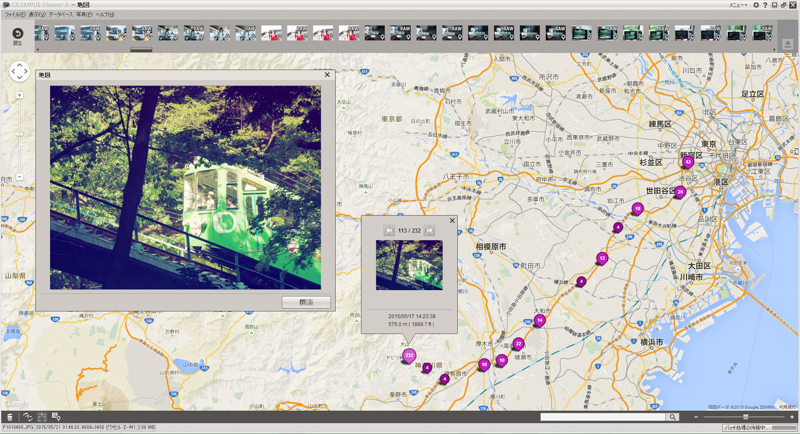Select the first red-dress girl thumbnail
Viewport: 800px width, 434px height.
click(x=271, y=33)
